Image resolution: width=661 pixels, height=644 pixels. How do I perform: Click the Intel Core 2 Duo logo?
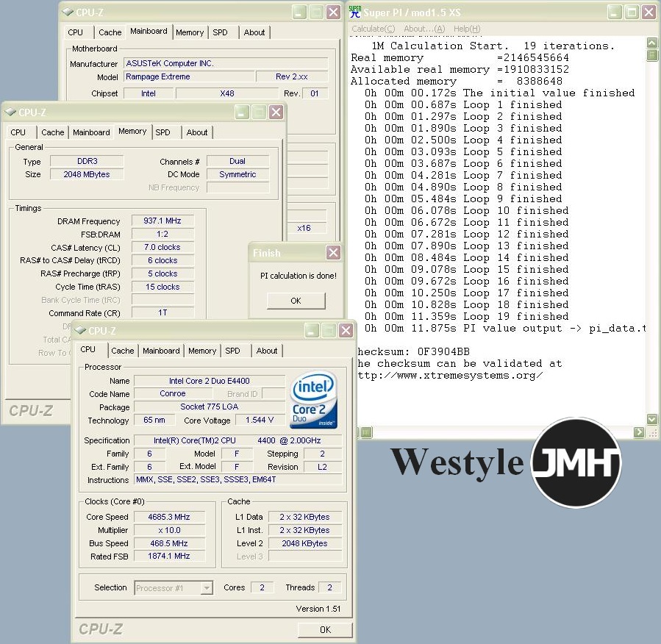314,399
